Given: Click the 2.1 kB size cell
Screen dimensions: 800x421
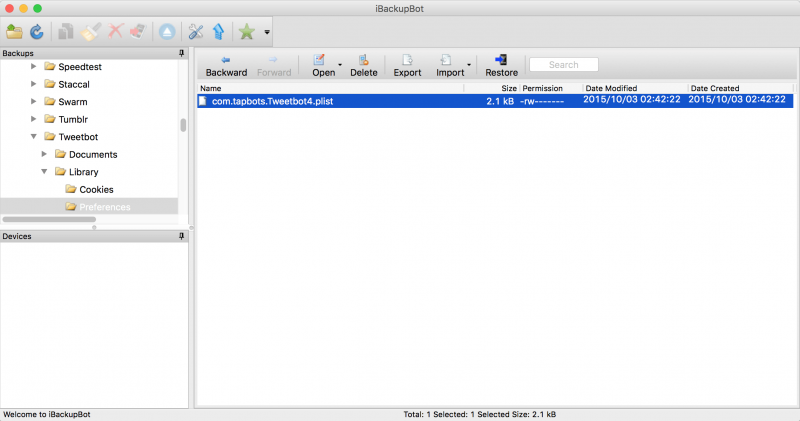Looking at the screenshot, I should tap(500, 101).
